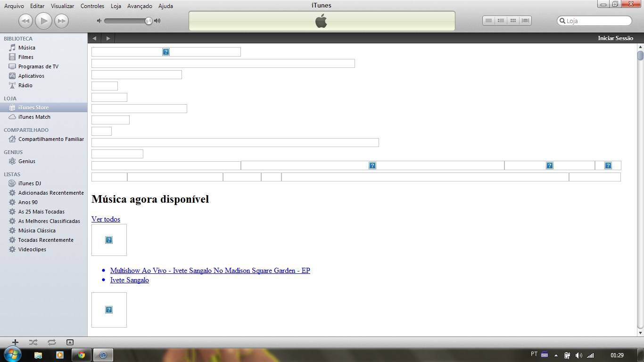Show hidden system tray icons
This screenshot has height=362, width=644.
coord(556,355)
